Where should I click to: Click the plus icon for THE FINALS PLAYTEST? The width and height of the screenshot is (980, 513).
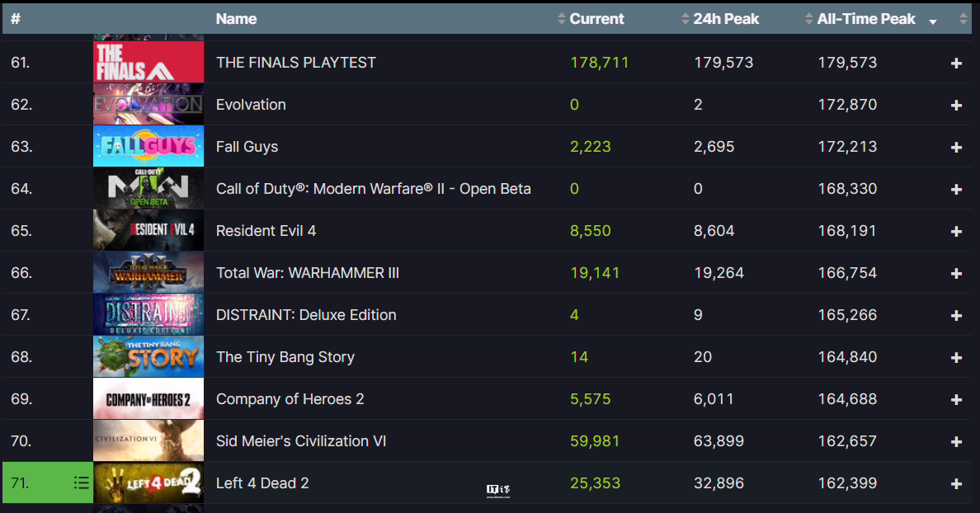click(x=955, y=64)
